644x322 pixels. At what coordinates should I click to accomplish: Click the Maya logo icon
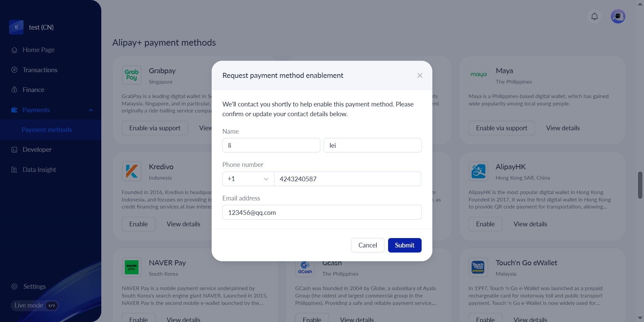coord(478,75)
